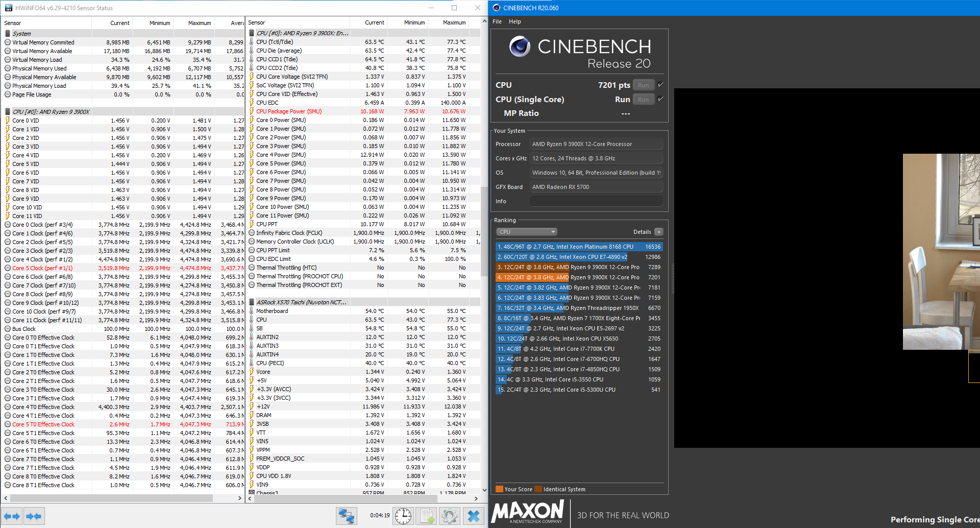
Task: Click the right arrow of left panel scrollbar
Action: tap(239, 498)
